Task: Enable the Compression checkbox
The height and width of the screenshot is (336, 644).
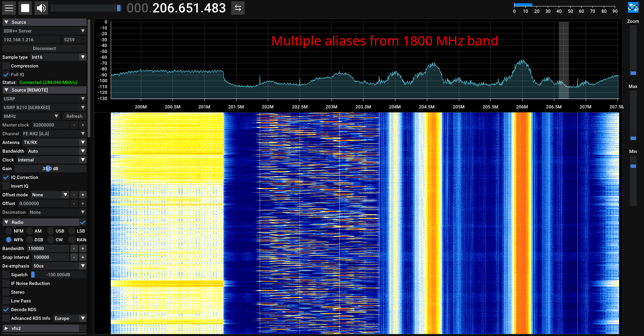Action: (6, 66)
